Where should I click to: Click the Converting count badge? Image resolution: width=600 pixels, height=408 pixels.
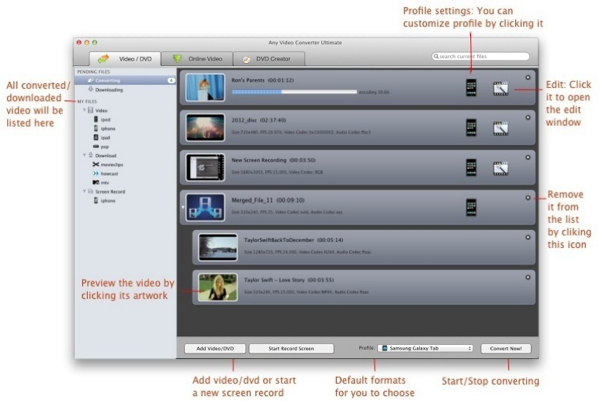coord(171,80)
